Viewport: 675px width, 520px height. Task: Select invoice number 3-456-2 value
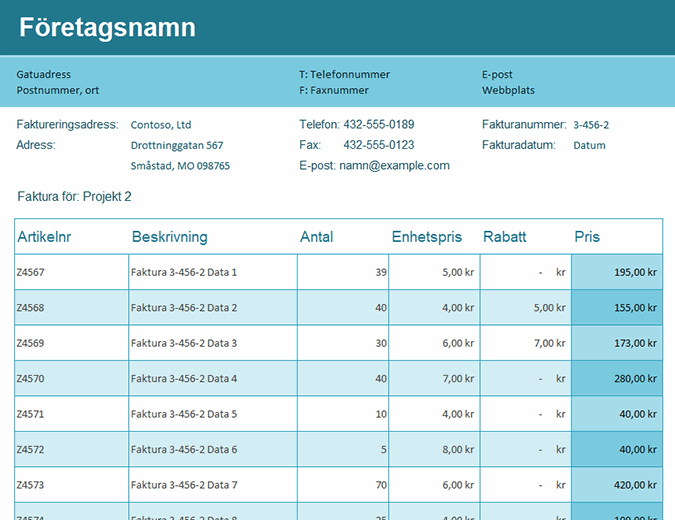pos(591,125)
